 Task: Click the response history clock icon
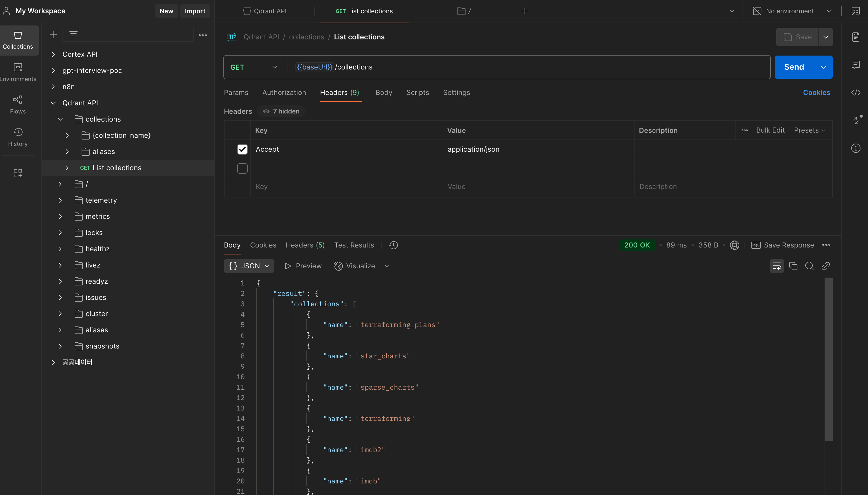393,245
